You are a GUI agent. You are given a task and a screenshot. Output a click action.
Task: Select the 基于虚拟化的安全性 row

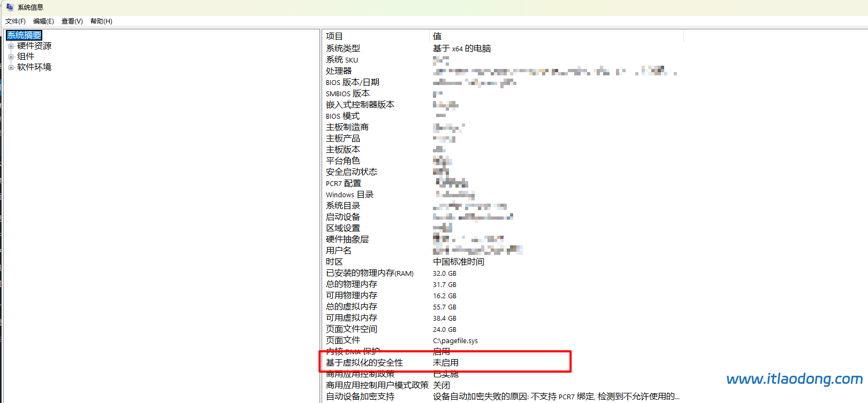(364, 363)
